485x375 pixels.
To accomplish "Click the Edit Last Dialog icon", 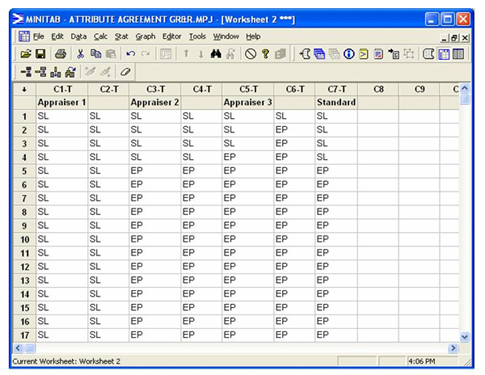I will pyautogui.click(x=166, y=54).
